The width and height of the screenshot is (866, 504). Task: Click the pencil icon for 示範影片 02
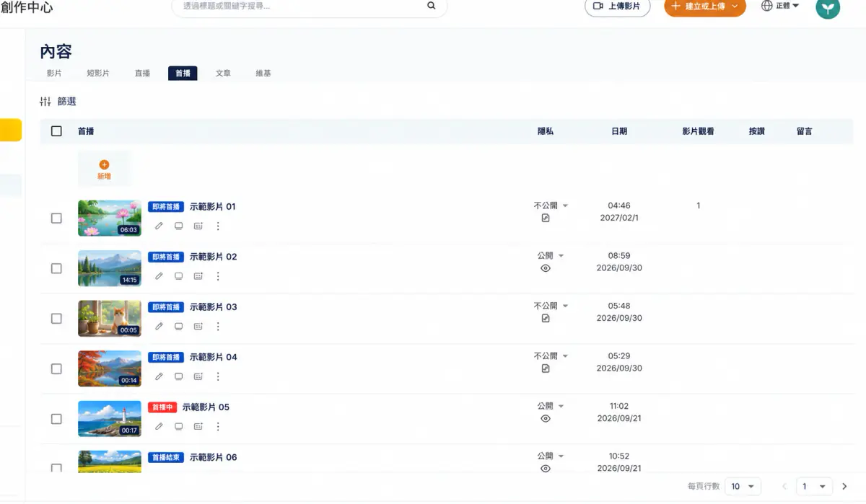pos(159,276)
